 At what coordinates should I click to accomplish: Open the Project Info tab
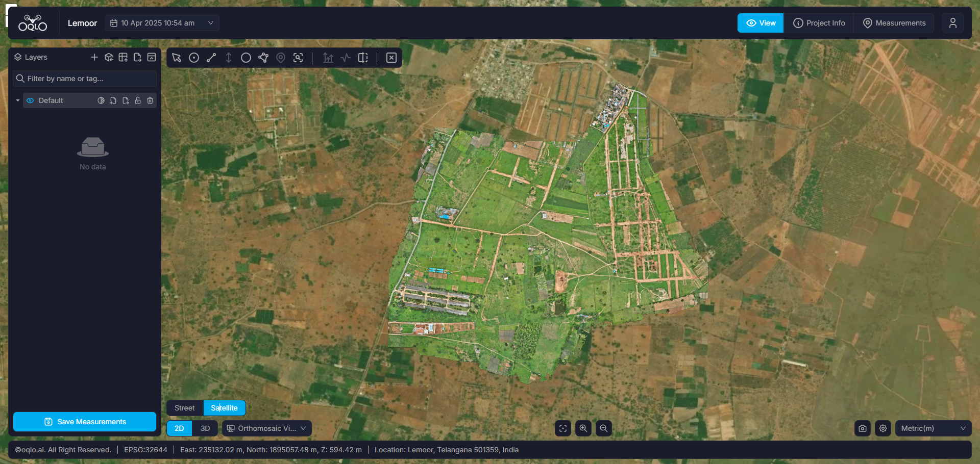coord(819,23)
